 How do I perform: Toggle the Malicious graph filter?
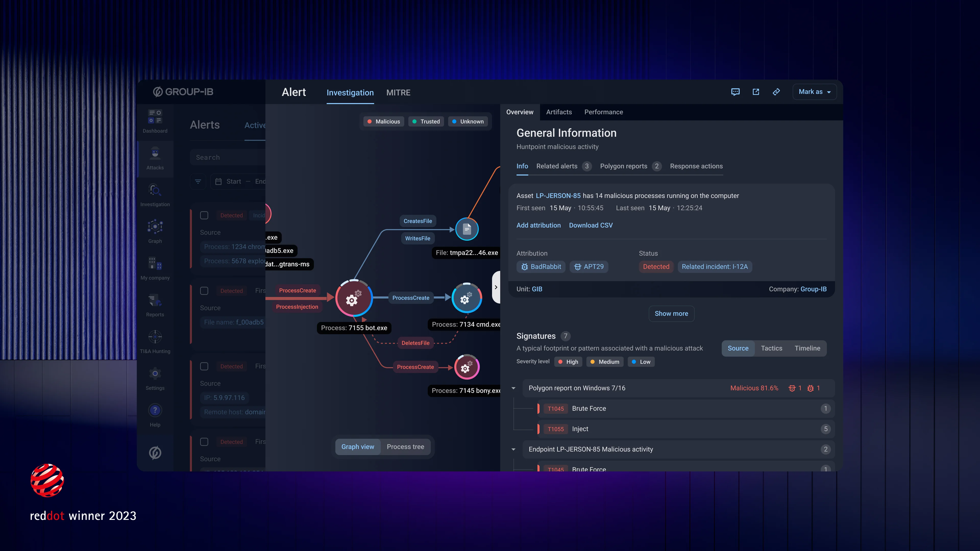(384, 122)
